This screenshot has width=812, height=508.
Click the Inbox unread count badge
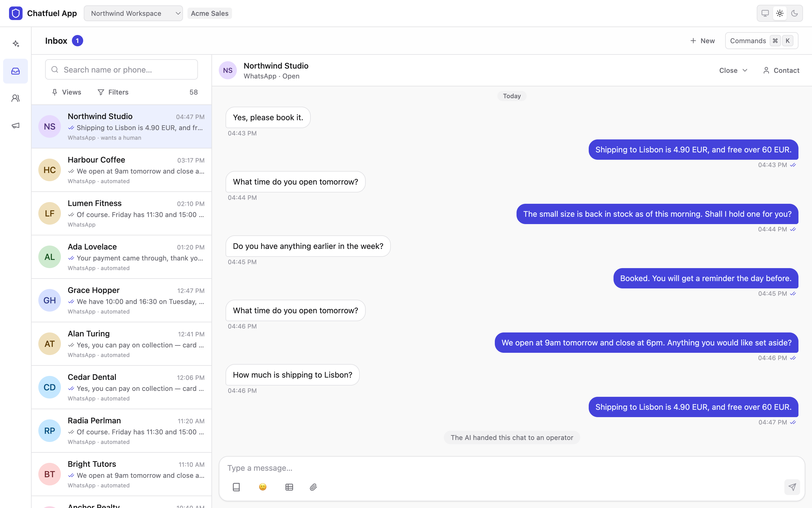(78, 41)
